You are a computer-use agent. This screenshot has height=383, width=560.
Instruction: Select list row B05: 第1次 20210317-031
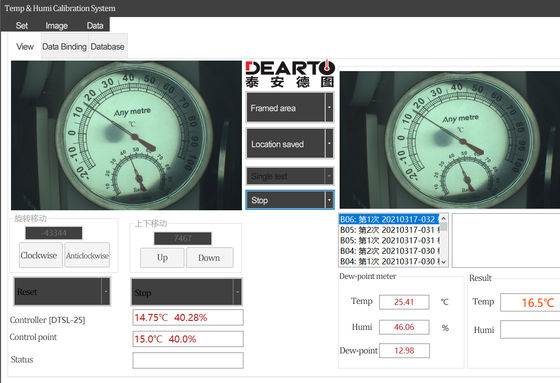pyautogui.click(x=389, y=240)
